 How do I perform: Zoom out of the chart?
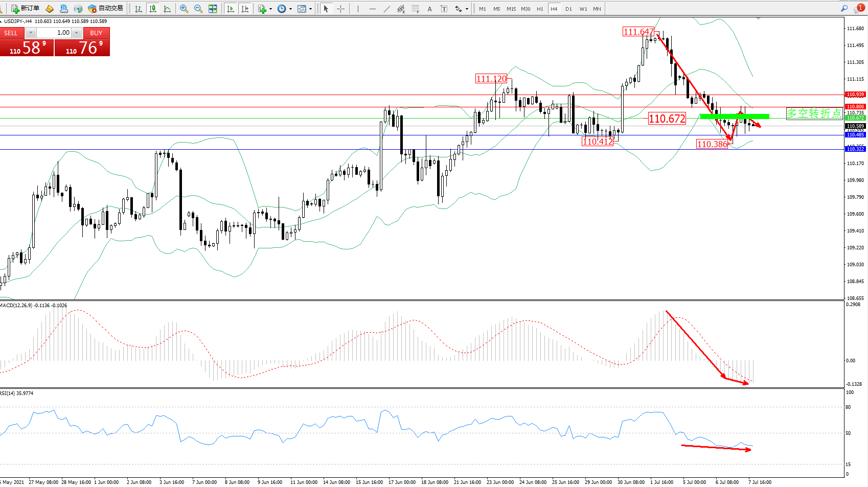(x=198, y=9)
